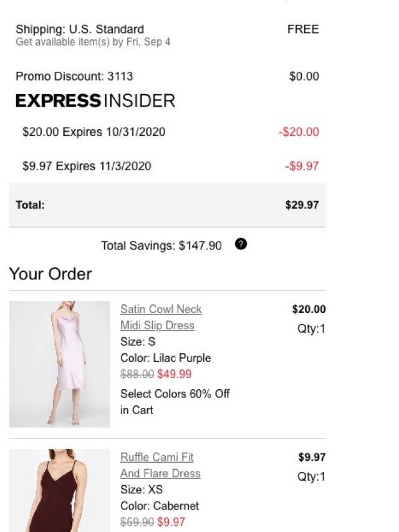The width and height of the screenshot is (399, 532).
Task: Click the red $49.99 sale price
Action: (175, 374)
